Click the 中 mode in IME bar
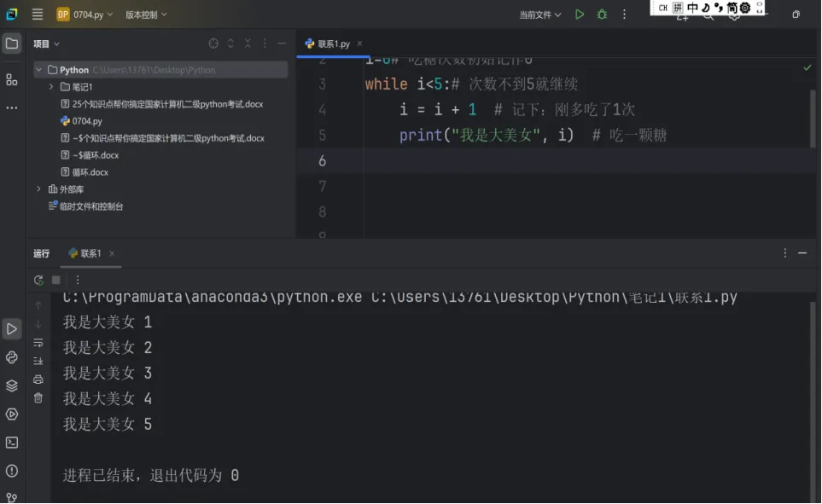Screen dimensions: 822x504 click(692, 8)
